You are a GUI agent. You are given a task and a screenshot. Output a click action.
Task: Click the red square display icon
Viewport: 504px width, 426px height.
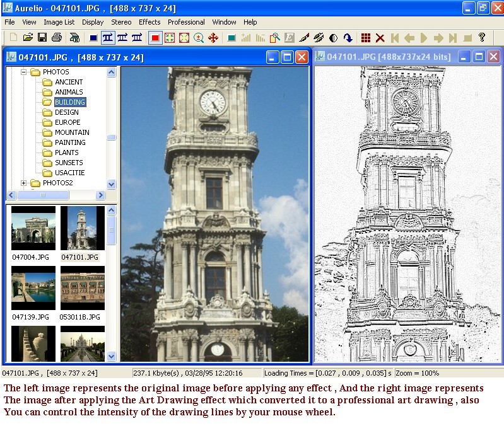coord(155,38)
